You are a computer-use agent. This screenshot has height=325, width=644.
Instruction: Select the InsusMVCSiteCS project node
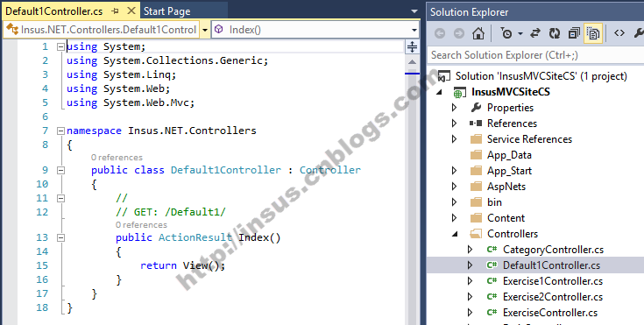511,92
